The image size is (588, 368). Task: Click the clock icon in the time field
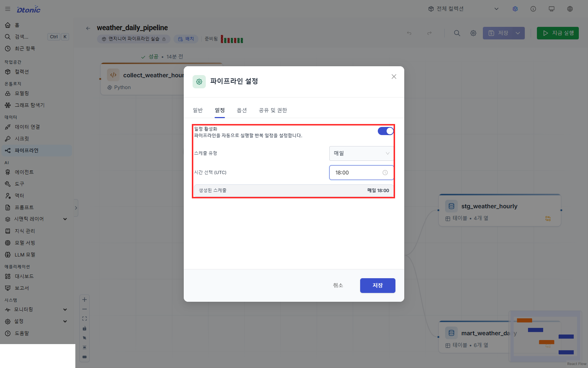point(385,173)
